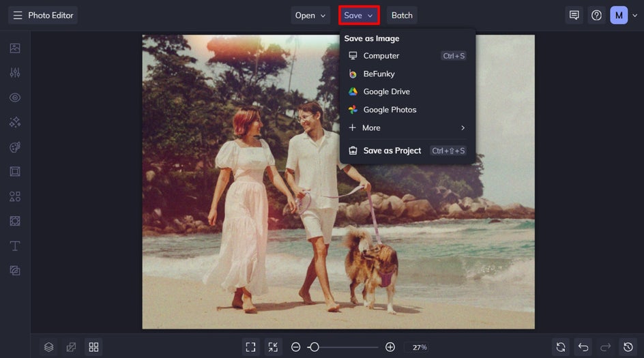
Task: Open the Effects sparkle tool
Action: [x=15, y=122]
